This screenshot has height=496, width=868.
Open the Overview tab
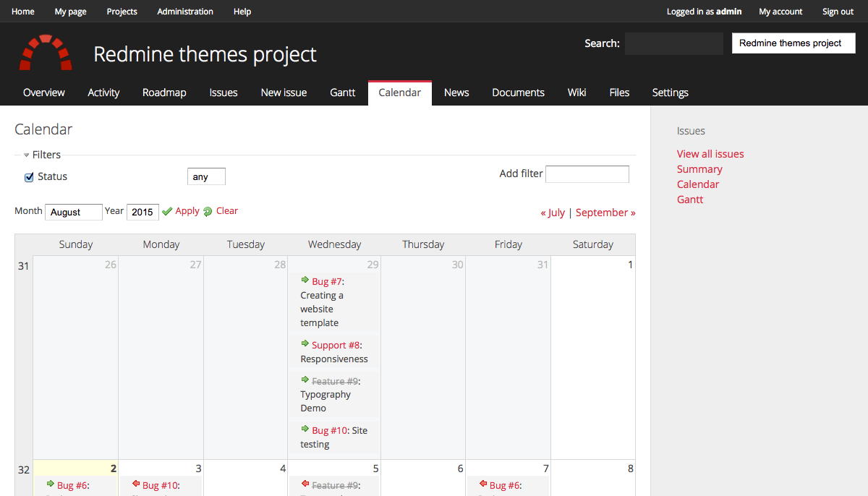[44, 93]
